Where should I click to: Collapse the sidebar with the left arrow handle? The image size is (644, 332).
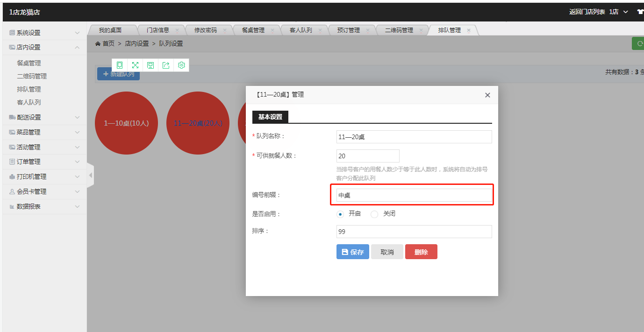91,176
